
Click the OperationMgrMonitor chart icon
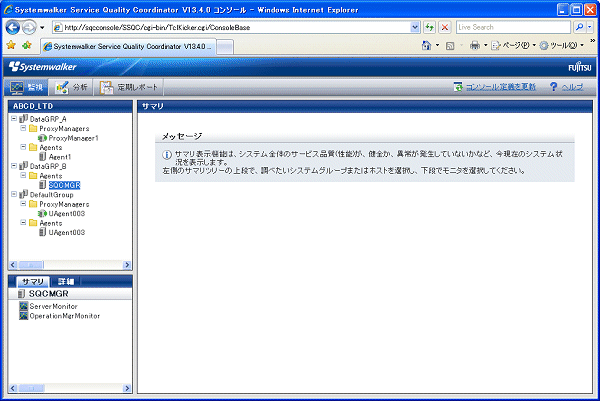tap(24, 316)
